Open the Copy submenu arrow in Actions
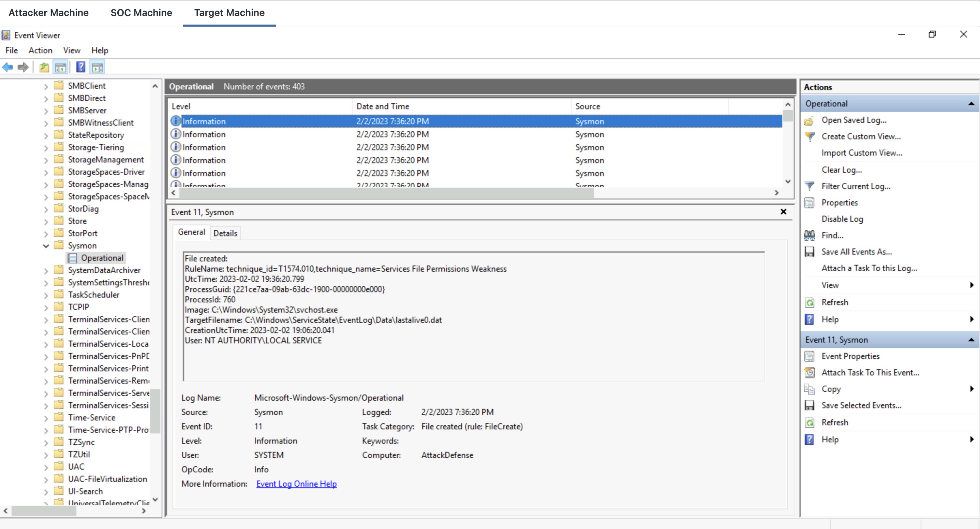This screenshot has width=980, height=529. point(972,389)
